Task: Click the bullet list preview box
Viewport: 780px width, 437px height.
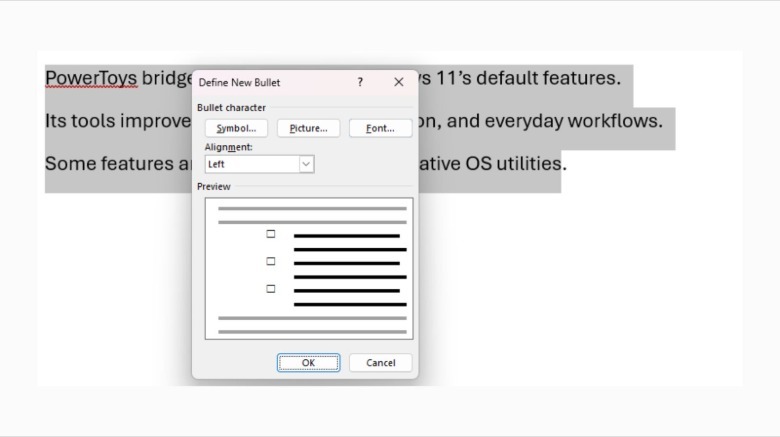Action: [309, 269]
